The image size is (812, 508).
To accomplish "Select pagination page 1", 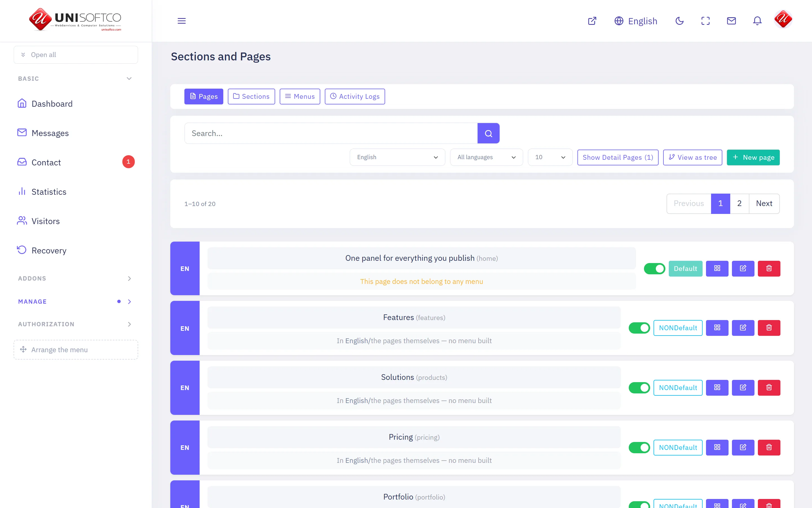I will (x=720, y=203).
